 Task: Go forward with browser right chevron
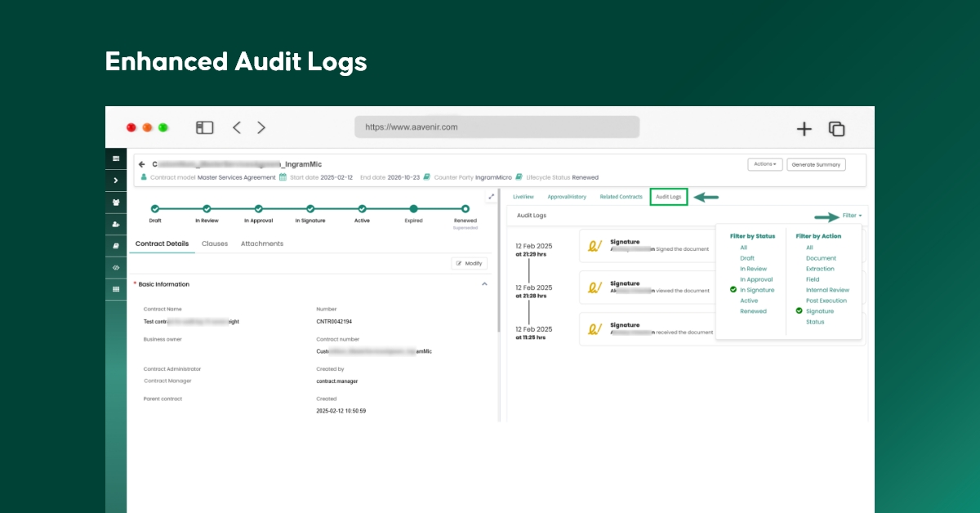point(261,127)
